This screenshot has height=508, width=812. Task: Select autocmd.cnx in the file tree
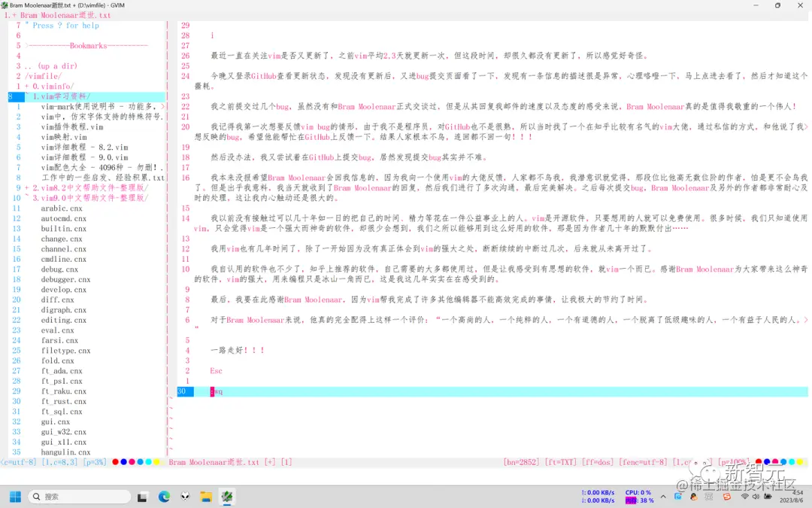(x=64, y=218)
